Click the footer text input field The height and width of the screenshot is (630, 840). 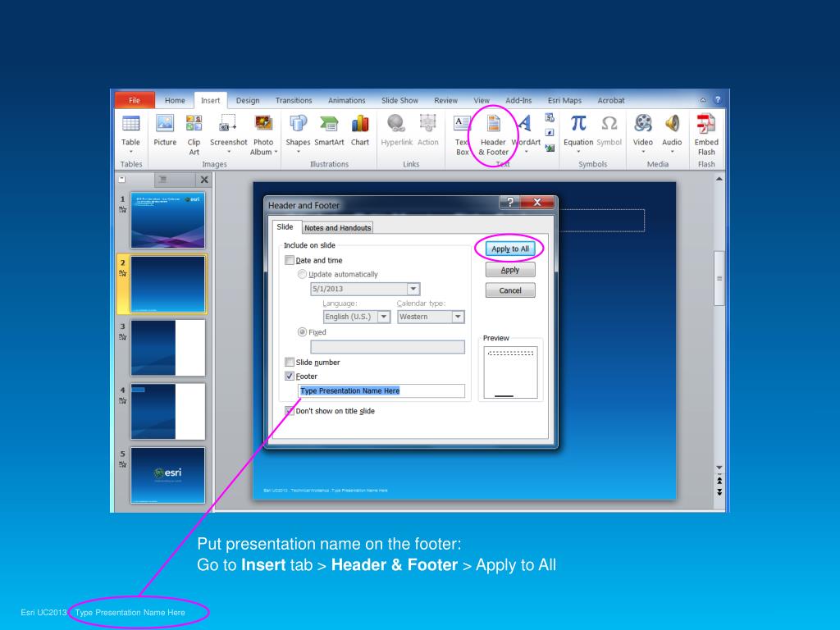381,391
